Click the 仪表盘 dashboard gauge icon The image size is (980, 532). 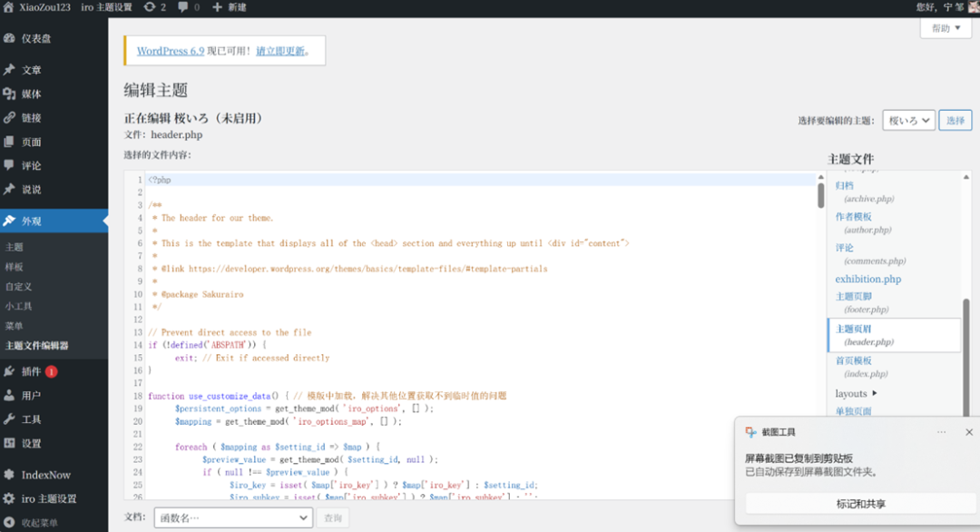tap(9, 38)
